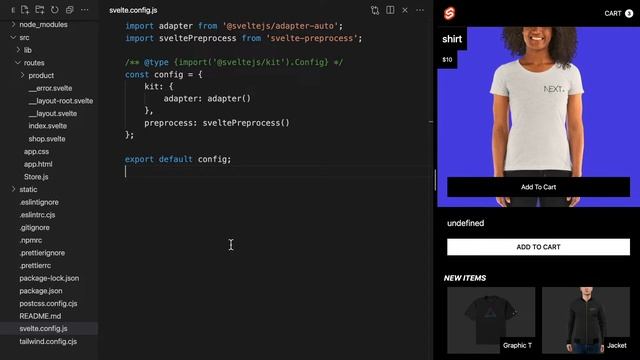Close the svelte.config.js editor
The image size is (640, 360).
coord(405,10)
